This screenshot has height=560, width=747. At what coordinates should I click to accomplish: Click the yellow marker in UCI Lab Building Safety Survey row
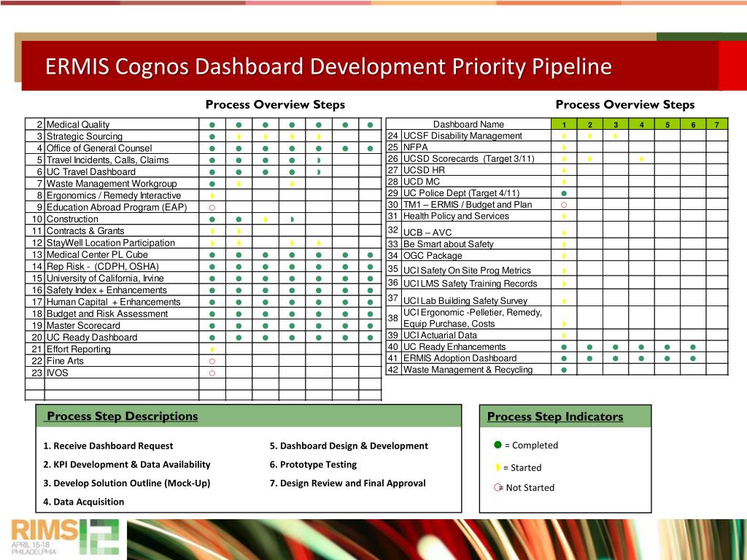(x=564, y=301)
